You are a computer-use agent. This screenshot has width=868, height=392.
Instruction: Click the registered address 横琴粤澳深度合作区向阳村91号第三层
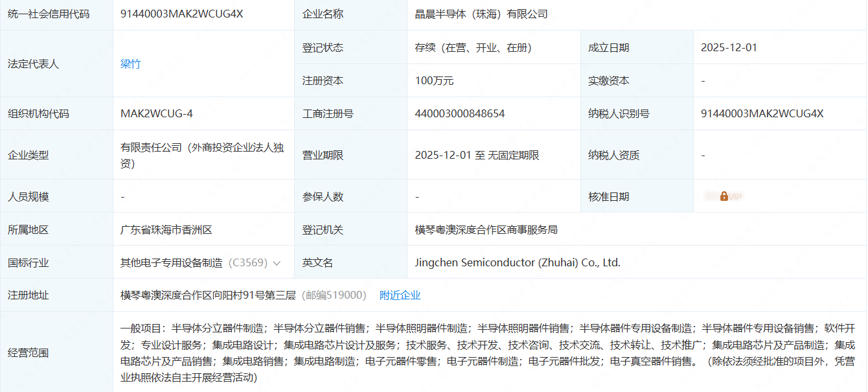(208, 295)
